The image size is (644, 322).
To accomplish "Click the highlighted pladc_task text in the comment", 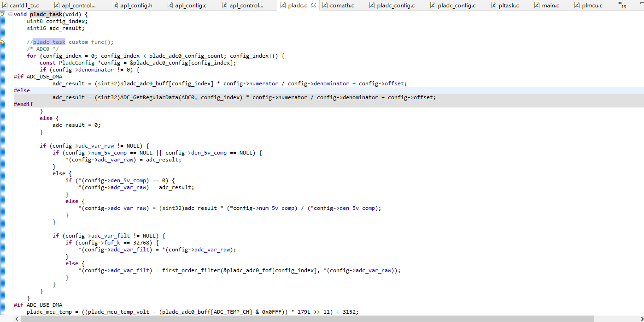I will click(49, 42).
